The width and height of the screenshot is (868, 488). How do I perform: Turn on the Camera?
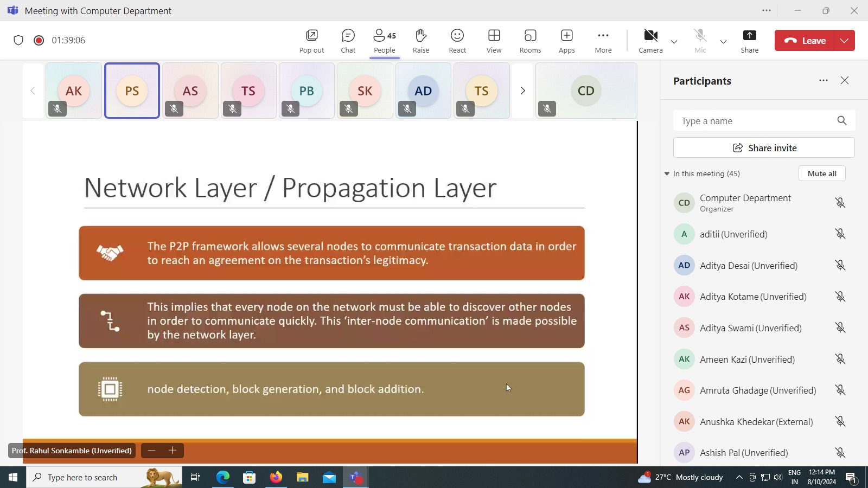click(650, 41)
